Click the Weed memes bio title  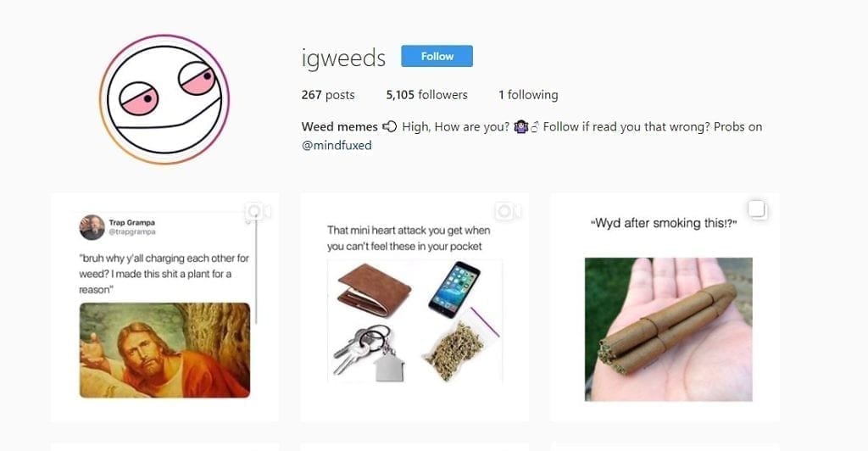point(339,126)
